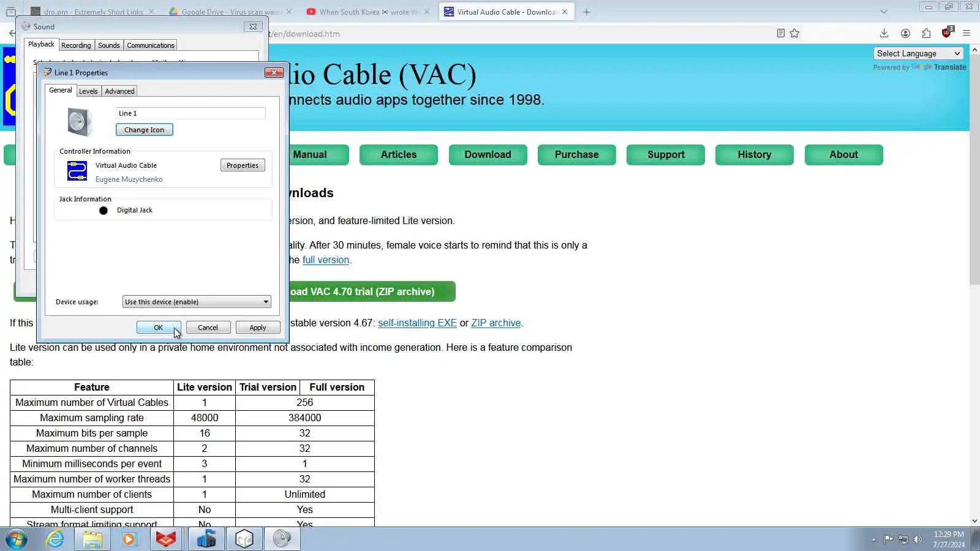Open the Manual page button
Image resolution: width=980 pixels, height=551 pixels.
pos(318,154)
